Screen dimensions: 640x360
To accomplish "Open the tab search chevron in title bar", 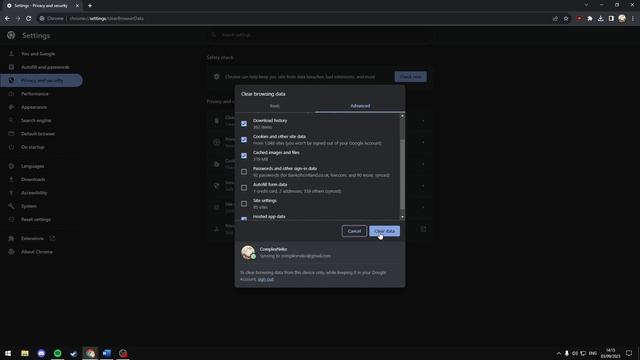I will (x=586, y=5).
